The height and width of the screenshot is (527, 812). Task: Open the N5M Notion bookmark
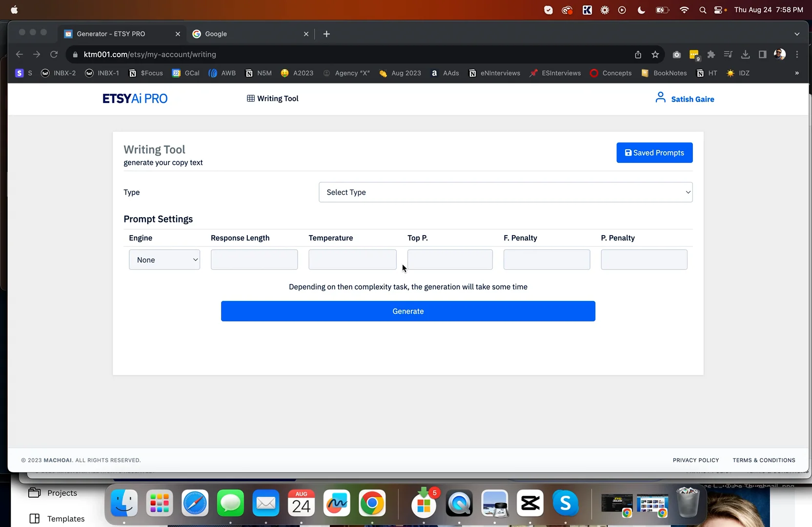coord(258,73)
